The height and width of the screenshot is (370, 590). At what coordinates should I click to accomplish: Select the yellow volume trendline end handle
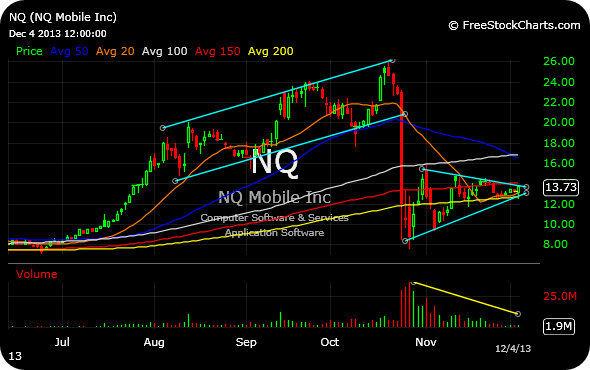pos(518,314)
